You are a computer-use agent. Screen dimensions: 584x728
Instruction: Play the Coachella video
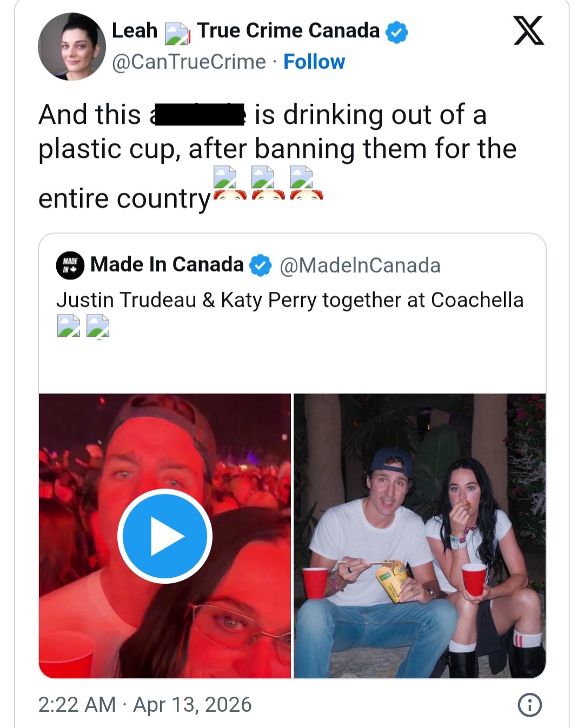[x=164, y=536]
